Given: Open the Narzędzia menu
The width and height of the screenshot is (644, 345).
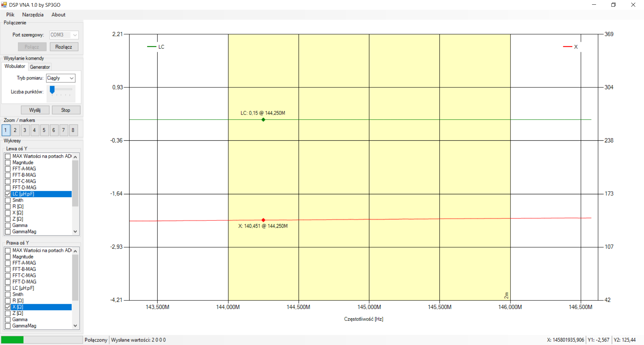Looking at the screenshot, I should [33, 15].
